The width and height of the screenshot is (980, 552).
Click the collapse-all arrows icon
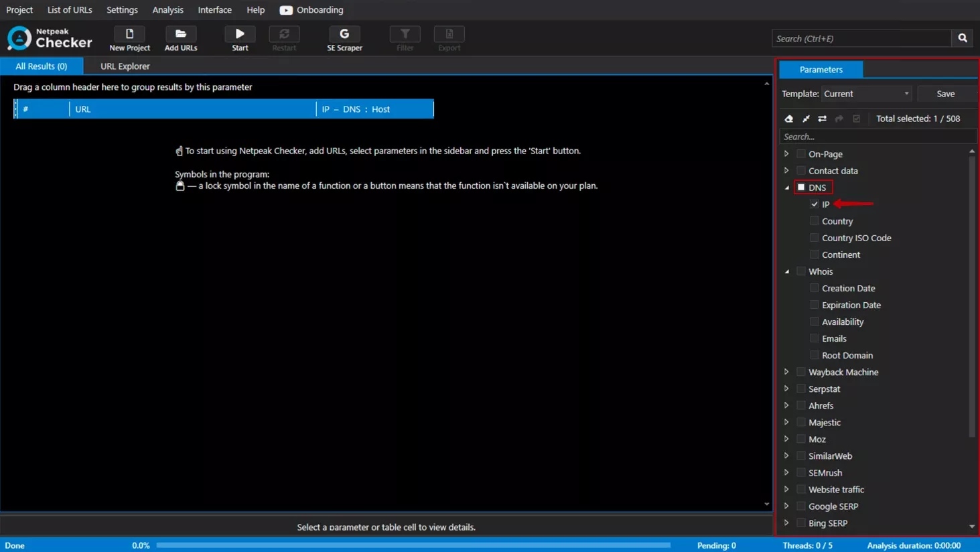806,119
